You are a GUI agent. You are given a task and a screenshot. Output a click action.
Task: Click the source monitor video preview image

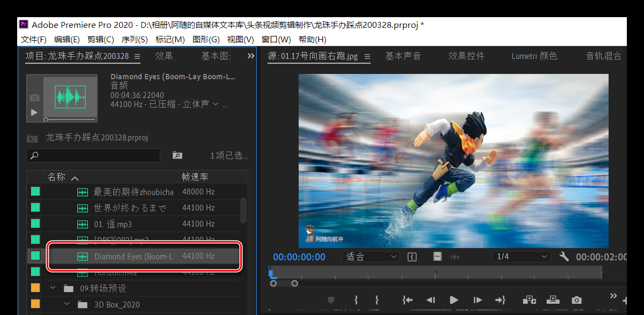pyautogui.click(x=453, y=161)
